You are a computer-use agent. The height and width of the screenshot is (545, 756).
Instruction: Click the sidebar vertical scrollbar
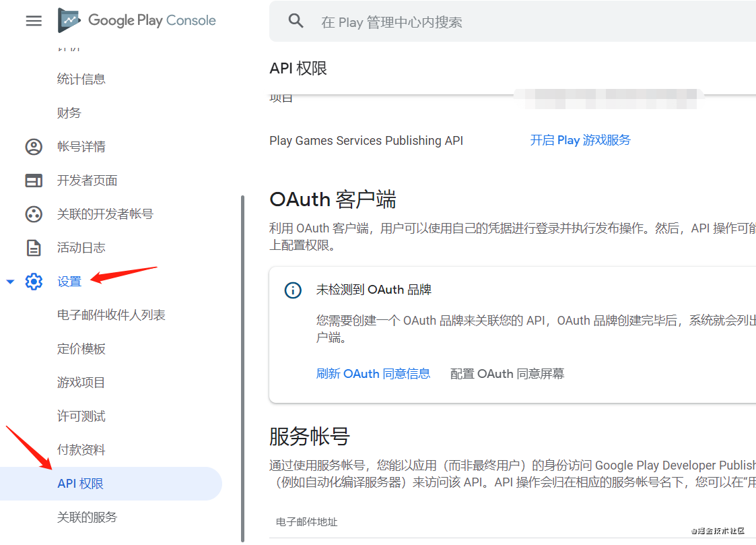[x=242, y=369]
